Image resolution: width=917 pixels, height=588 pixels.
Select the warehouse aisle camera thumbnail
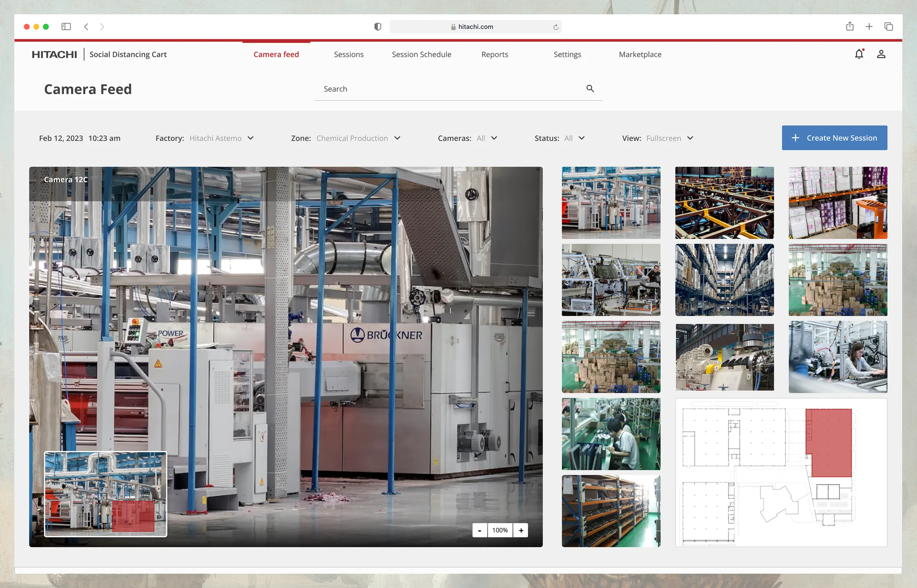point(724,280)
